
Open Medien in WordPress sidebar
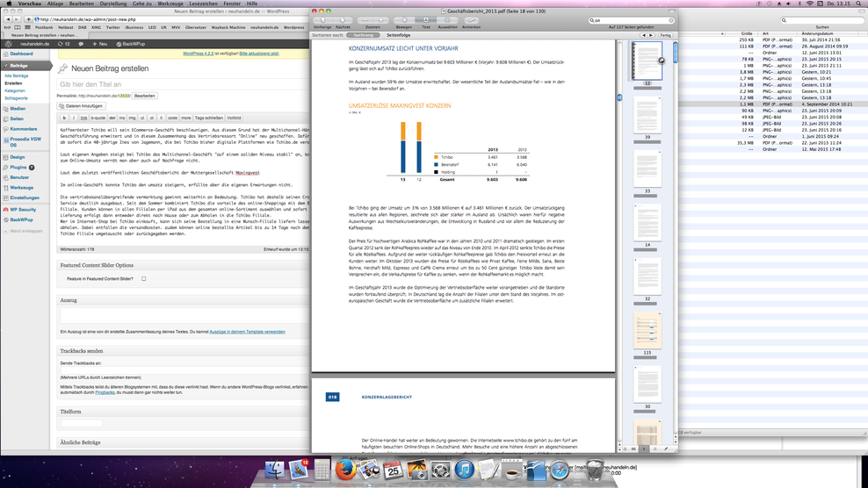18,109
